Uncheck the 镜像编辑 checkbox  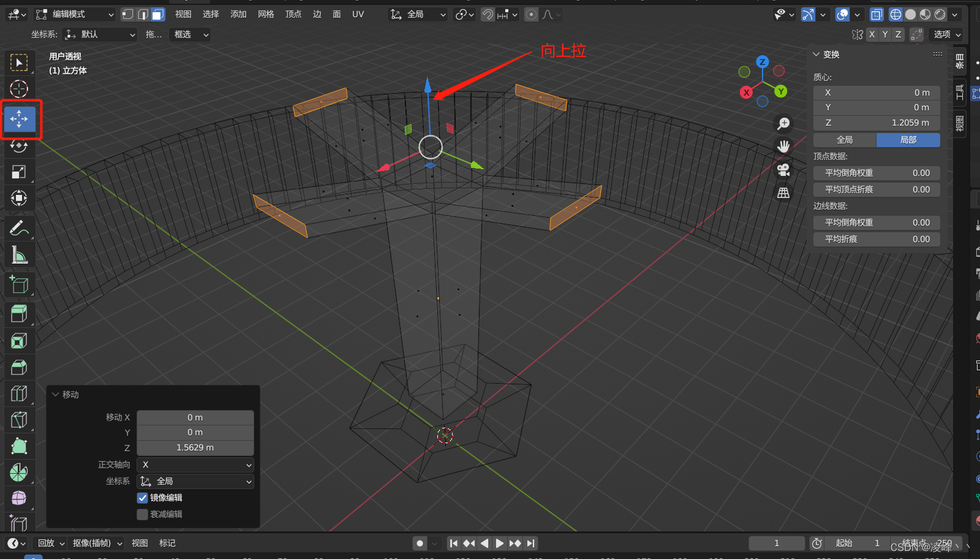[x=142, y=498]
